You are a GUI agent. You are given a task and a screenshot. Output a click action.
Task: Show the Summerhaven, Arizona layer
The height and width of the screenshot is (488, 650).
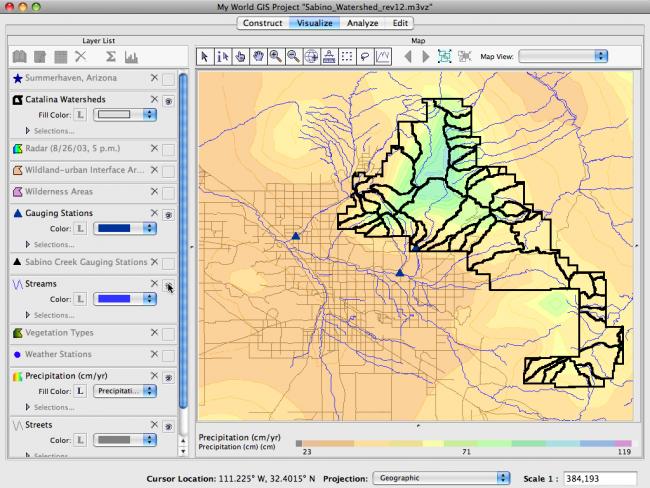(169, 78)
